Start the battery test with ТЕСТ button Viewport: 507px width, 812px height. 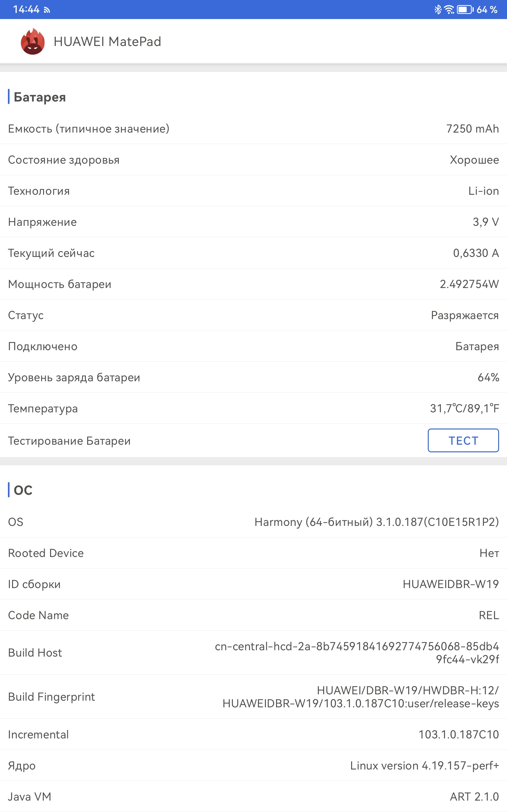463,440
